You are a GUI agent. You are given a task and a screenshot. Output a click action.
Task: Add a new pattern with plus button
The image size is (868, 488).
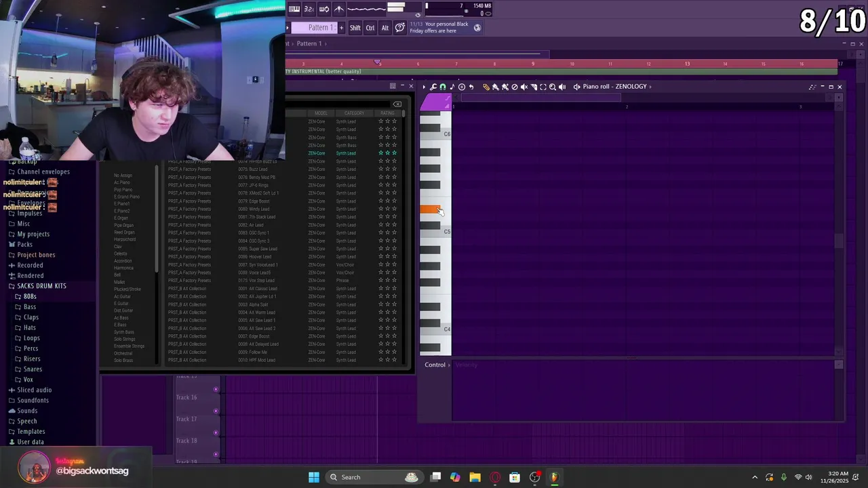click(x=341, y=28)
